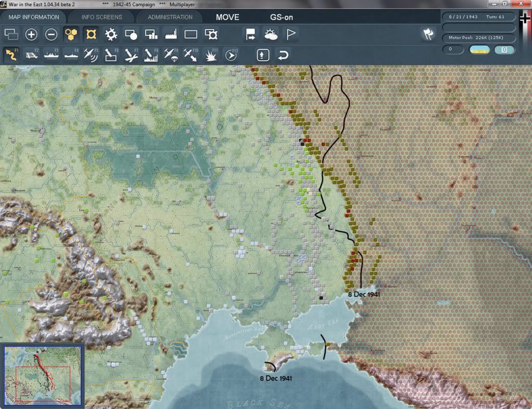The image size is (532, 409).
Task: Click the empty rectangle outline icon
Action: [x=191, y=34]
